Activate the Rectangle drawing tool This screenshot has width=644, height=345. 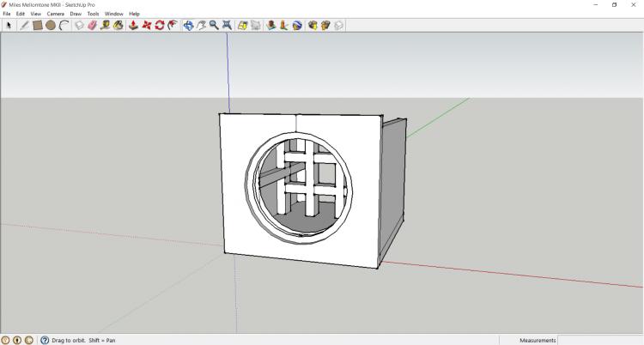38,26
